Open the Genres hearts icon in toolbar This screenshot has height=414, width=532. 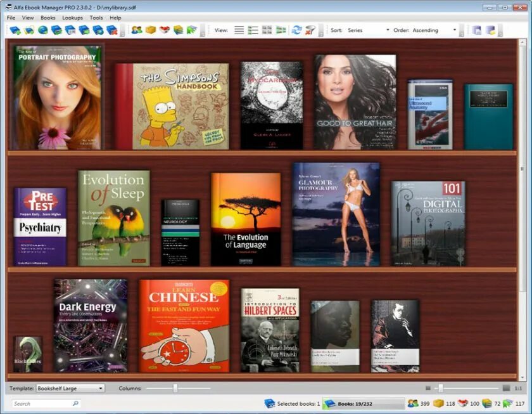click(x=165, y=30)
